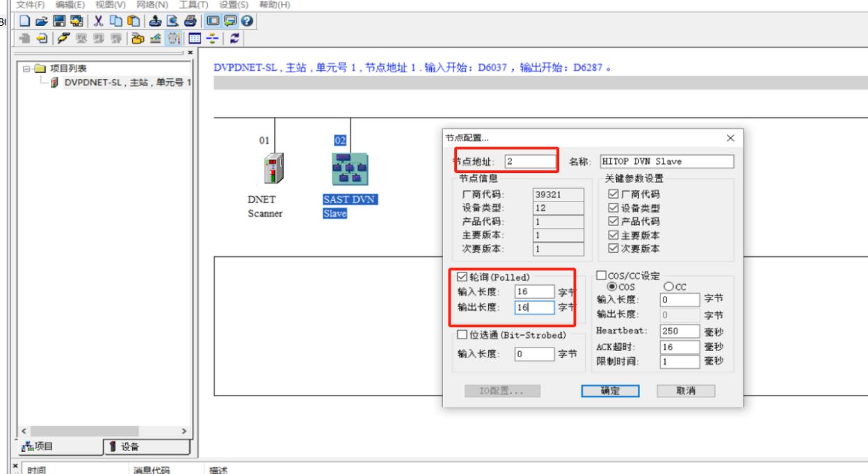This screenshot has width=868, height=474.
Task: Click 确定 button in node configuration dialog
Action: click(x=611, y=390)
